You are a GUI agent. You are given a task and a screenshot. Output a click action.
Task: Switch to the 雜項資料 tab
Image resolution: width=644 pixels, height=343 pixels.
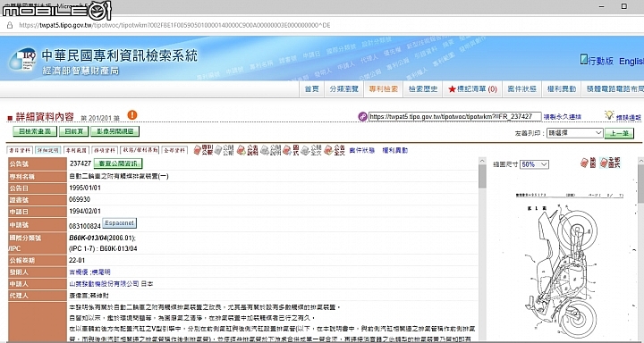105,151
